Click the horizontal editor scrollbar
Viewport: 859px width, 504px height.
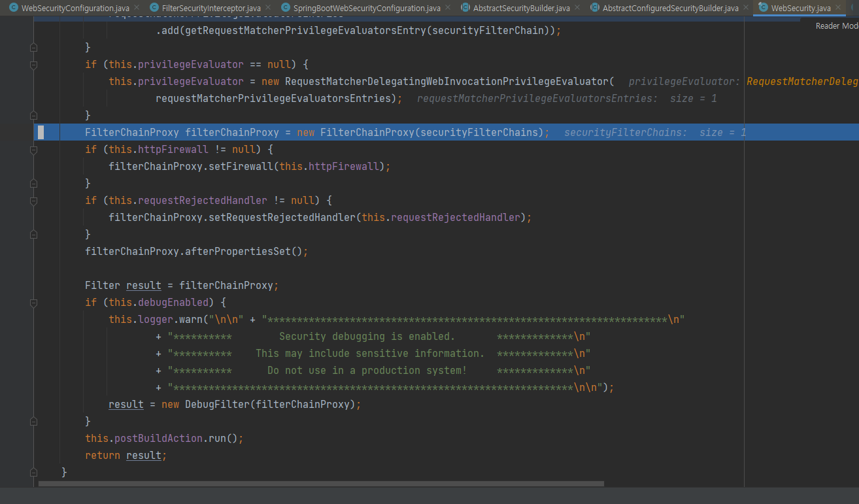click(x=321, y=484)
